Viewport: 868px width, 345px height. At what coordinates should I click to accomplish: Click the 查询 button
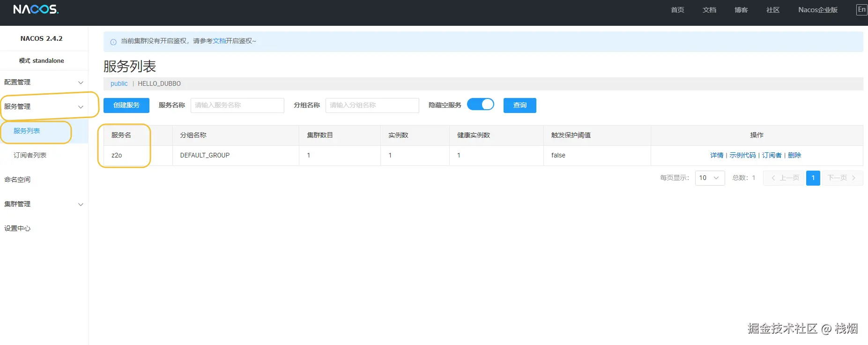520,105
